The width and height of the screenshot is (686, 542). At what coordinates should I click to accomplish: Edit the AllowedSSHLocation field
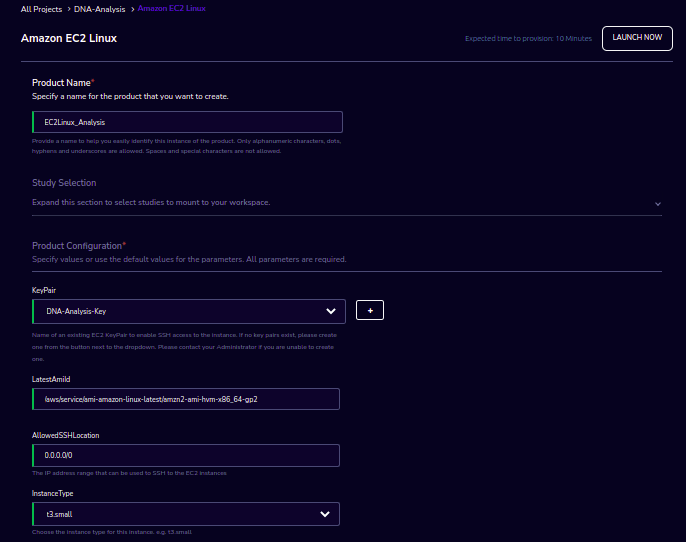186,455
